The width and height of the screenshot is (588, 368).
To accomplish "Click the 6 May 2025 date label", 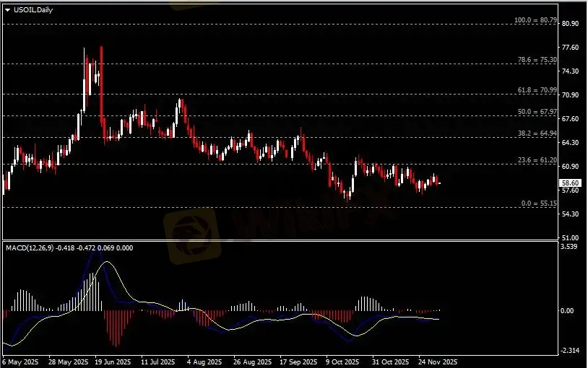I will point(21,361).
